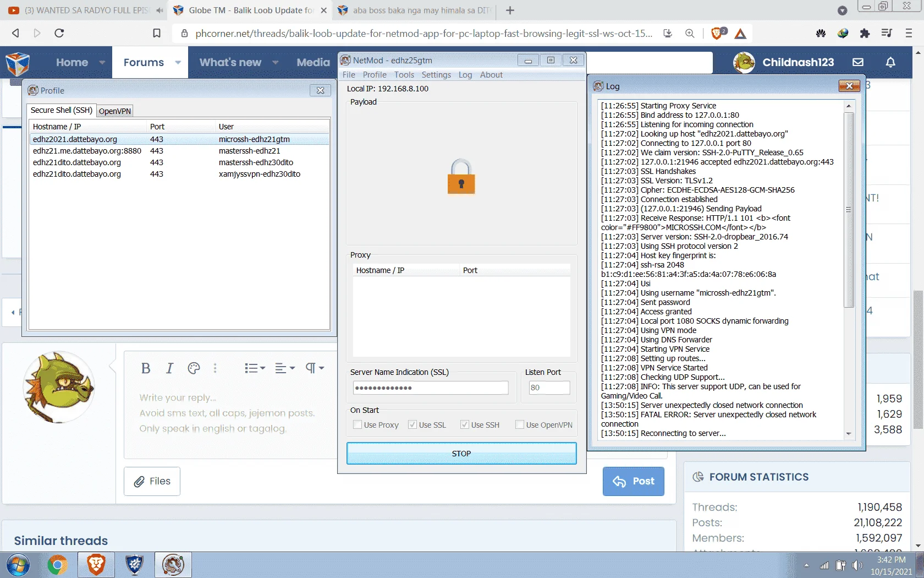Open the text color palette icon

(194, 368)
